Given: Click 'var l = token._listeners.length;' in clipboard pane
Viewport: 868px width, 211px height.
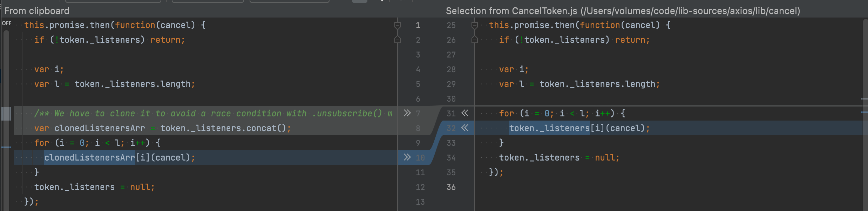Looking at the screenshot, I should pos(115,84).
